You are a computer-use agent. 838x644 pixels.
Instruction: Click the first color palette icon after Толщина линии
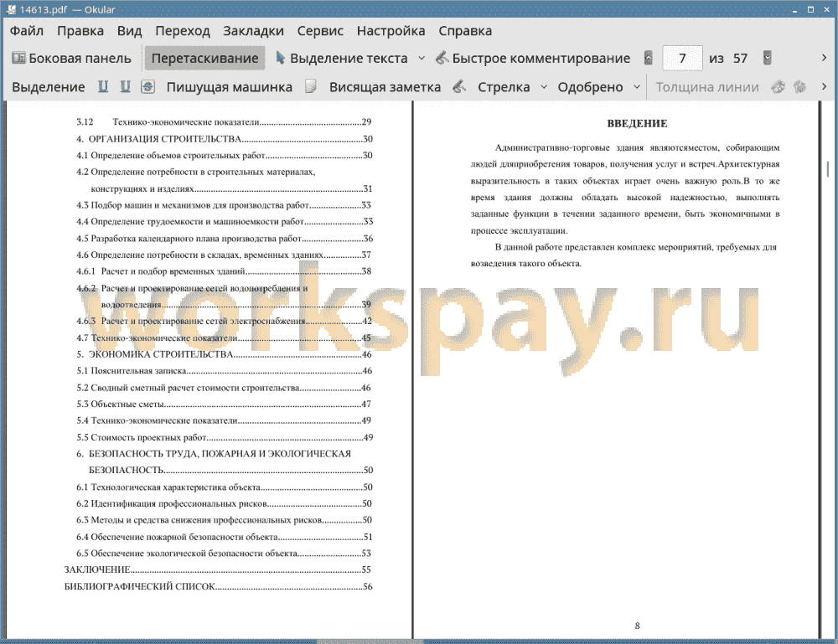click(x=779, y=86)
